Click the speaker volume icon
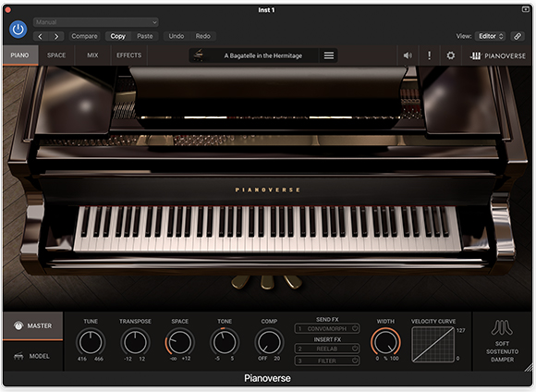This screenshot has width=536, height=392. [408, 55]
